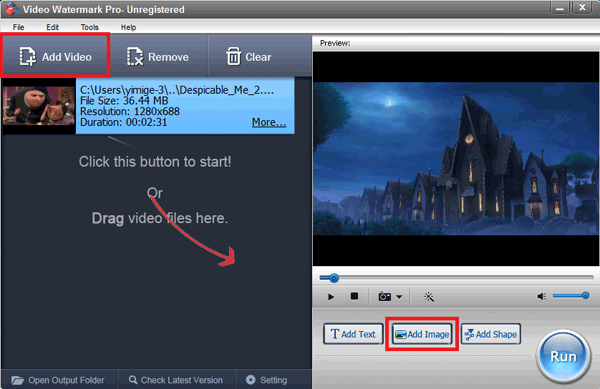Screen dimensions: 600x389
Task: Open Setting with the gear
Action: click(x=266, y=380)
